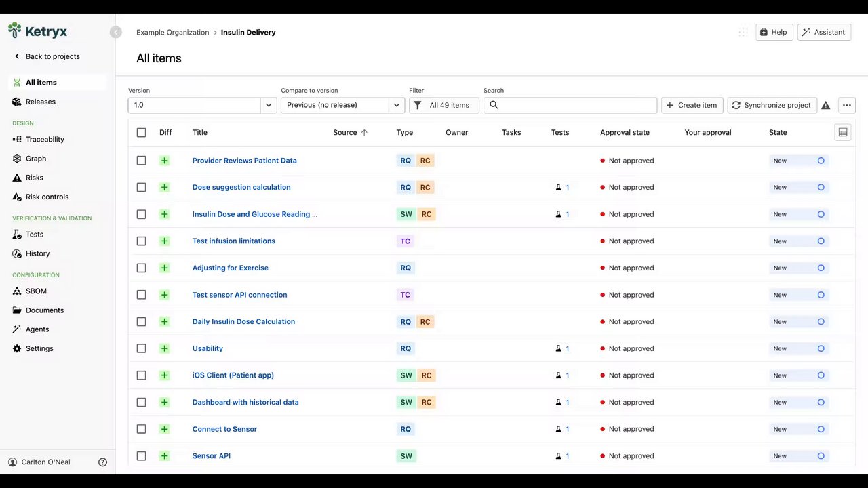
Task: Click the table column settings icon
Action: point(842,133)
